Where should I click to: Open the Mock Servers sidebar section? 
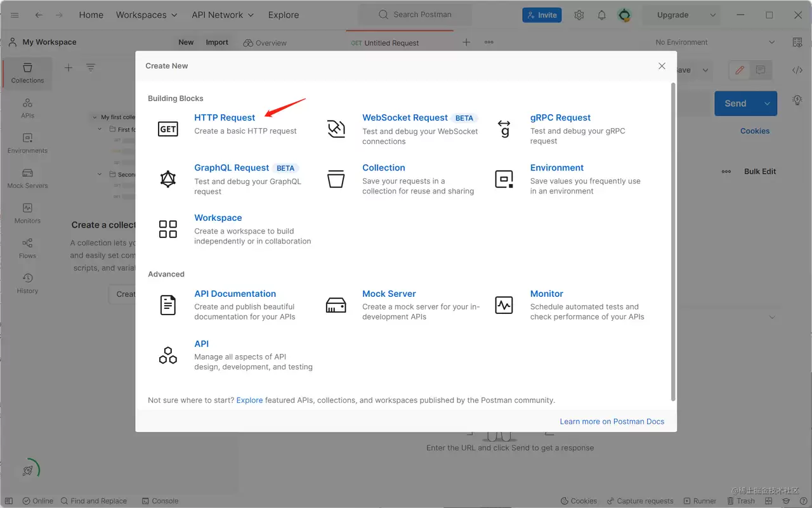(x=27, y=178)
